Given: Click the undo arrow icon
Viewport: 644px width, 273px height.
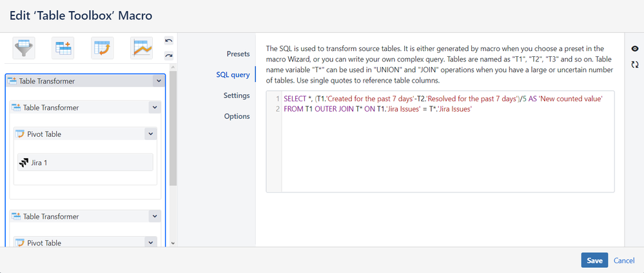Looking at the screenshot, I should [x=169, y=41].
